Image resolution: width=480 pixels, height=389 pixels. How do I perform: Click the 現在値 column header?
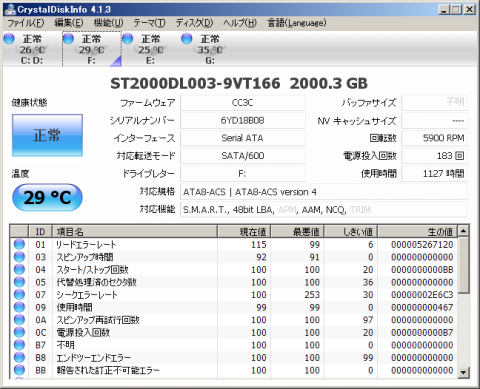[244, 232]
